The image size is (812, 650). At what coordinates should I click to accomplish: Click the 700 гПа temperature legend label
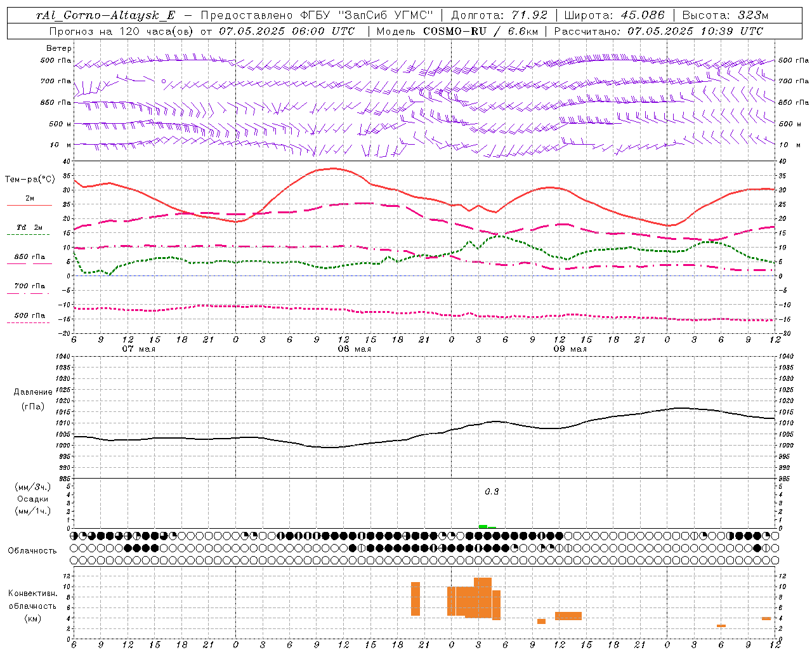click(x=30, y=286)
